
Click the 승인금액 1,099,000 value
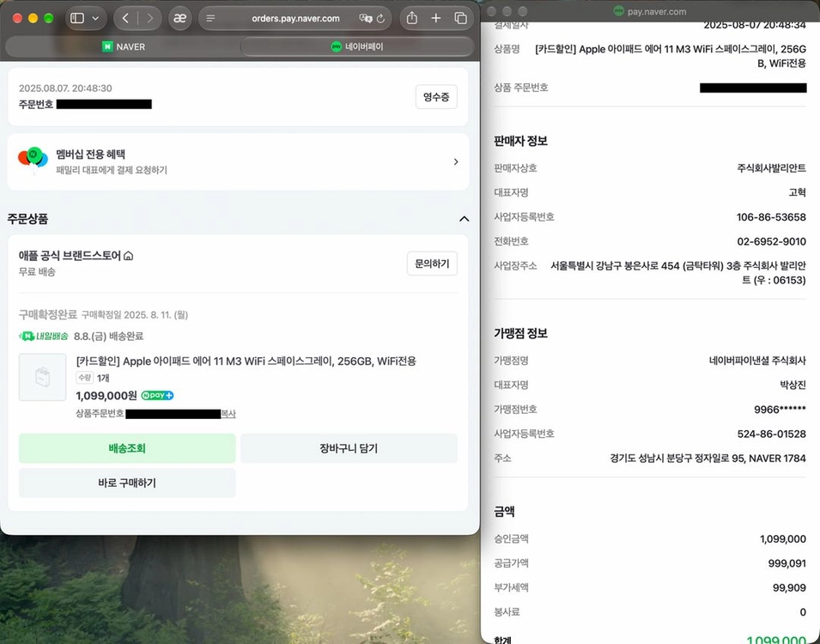[x=783, y=539]
